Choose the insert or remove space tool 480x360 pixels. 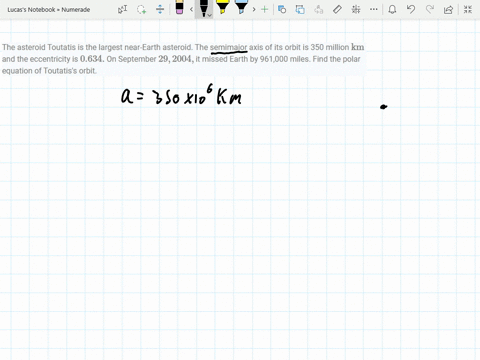160,9
